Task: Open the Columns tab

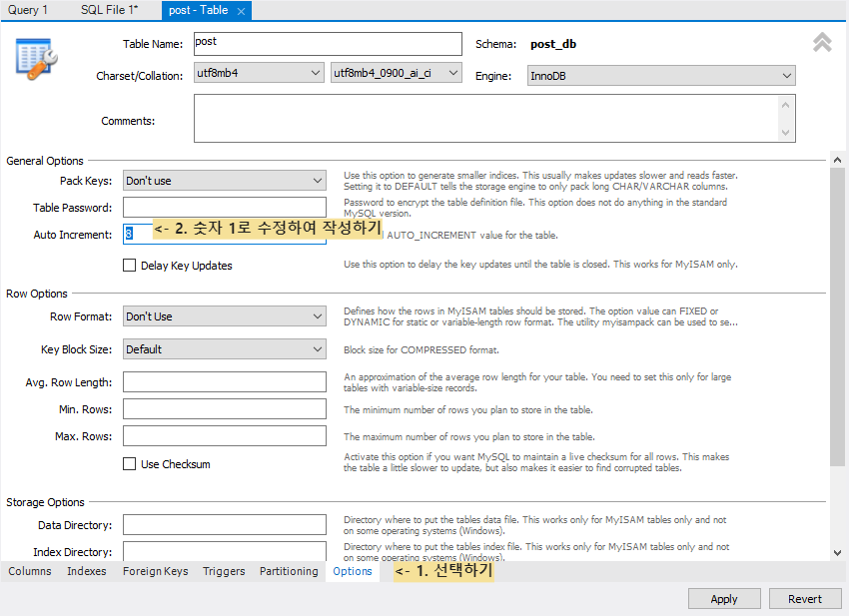Action: [30, 571]
